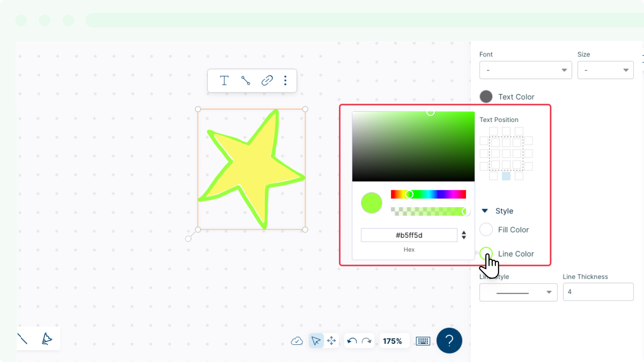Select the straight line tool at bottom left
This screenshot has width=644, height=362.
point(23,339)
